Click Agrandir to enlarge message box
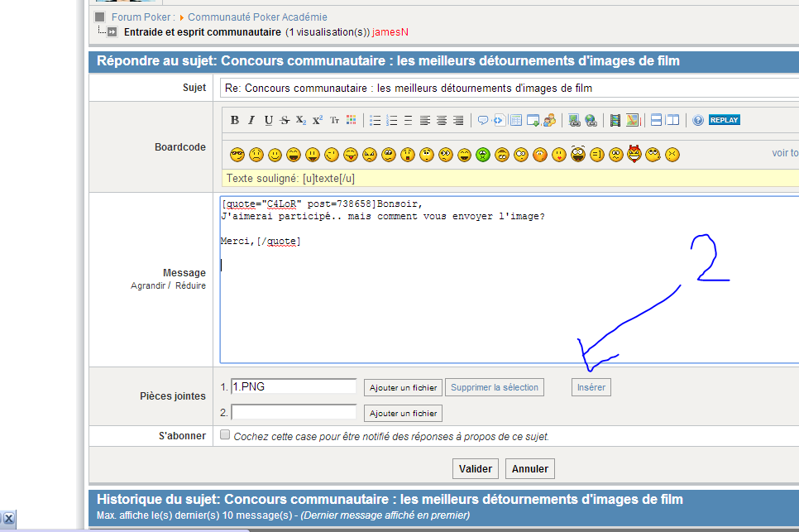This screenshot has height=532, width=799. tap(148, 286)
